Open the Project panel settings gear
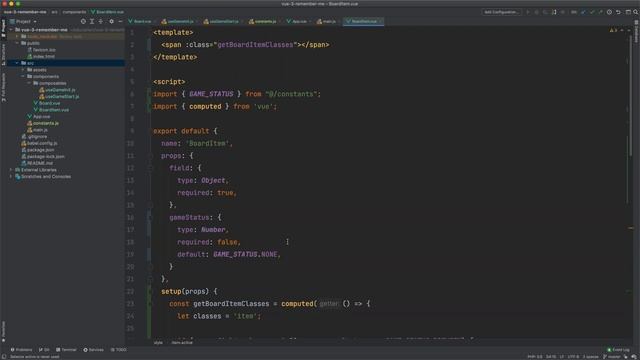640x360 pixels. 111,21
